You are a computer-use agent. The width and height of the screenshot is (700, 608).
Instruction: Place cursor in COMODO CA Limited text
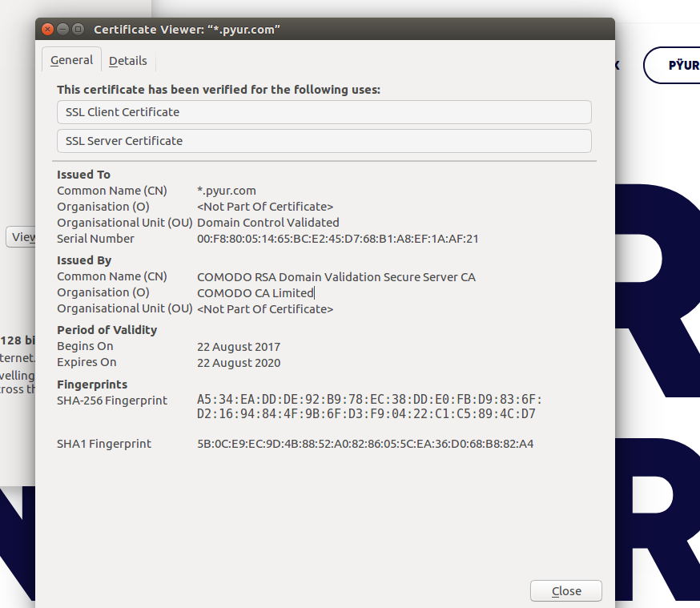(255, 293)
